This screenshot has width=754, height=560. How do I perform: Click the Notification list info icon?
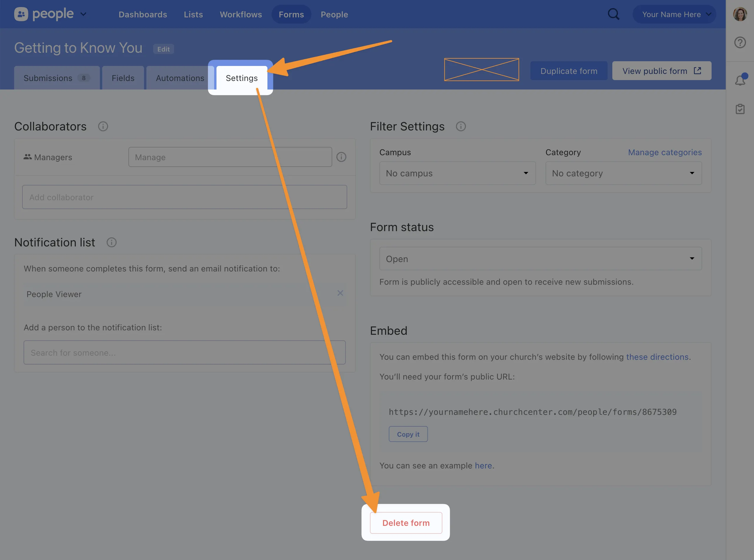[112, 242]
